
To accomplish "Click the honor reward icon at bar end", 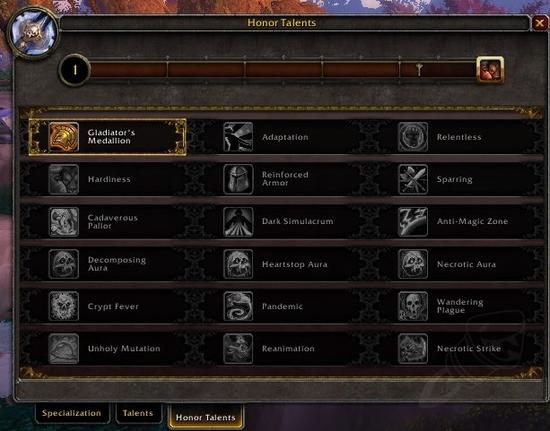I will (x=490, y=70).
